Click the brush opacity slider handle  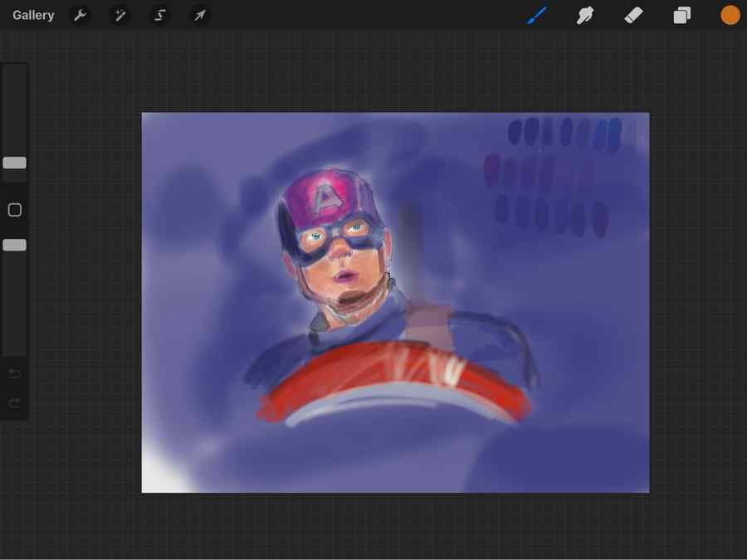(x=15, y=246)
